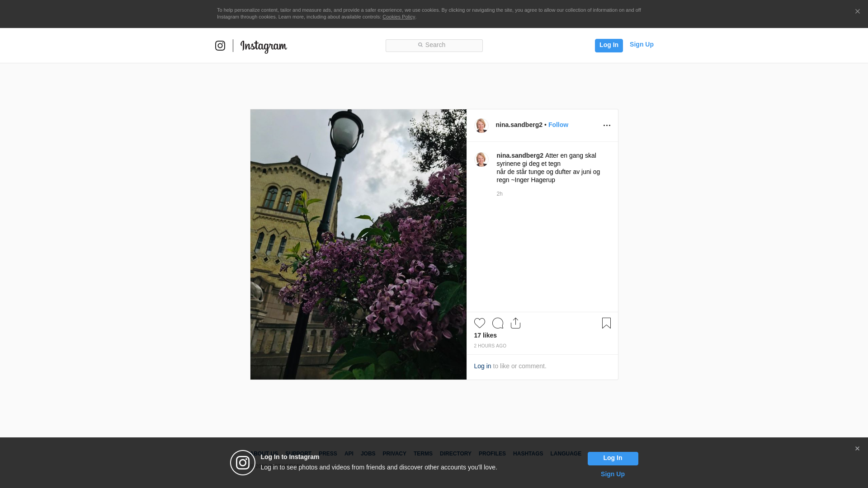Viewport: 868px width, 488px height.
Task: Open the LANGUAGE footer selector
Action: [566, 454]
